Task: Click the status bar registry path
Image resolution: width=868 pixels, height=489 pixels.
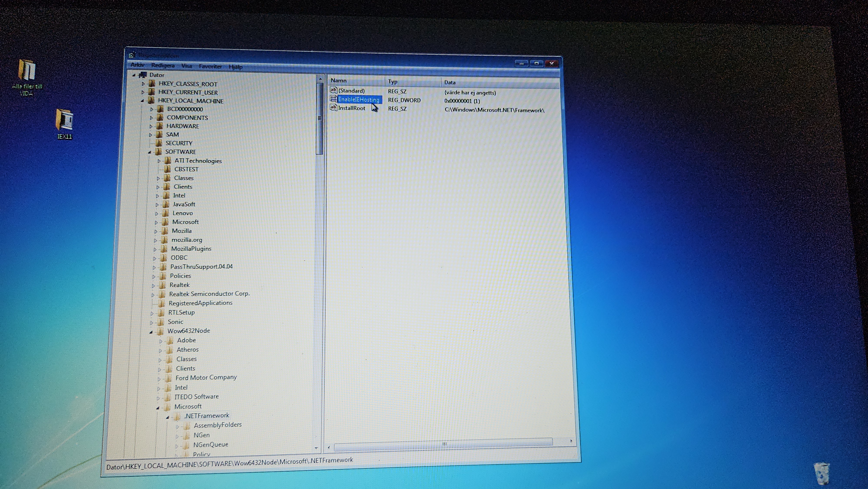Action: click(x=230, y=463)
